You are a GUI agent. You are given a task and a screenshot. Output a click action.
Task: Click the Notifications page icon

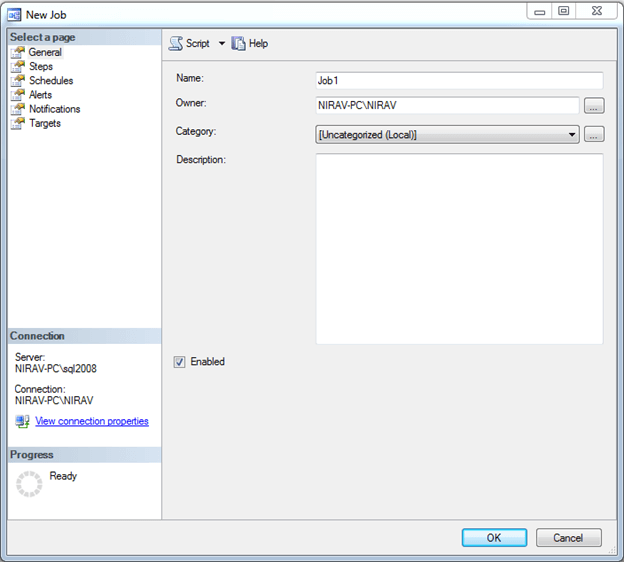point(18,109)
